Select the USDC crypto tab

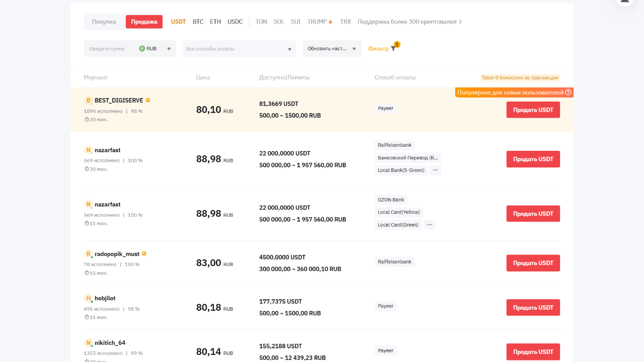(x=235, y=22)
